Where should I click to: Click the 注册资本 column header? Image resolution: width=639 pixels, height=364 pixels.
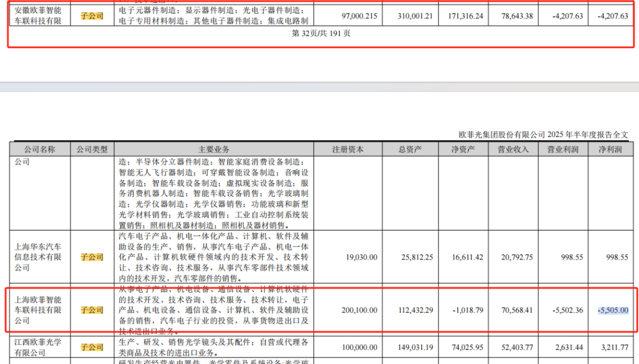pyautogui.click(x=347, y=149)
